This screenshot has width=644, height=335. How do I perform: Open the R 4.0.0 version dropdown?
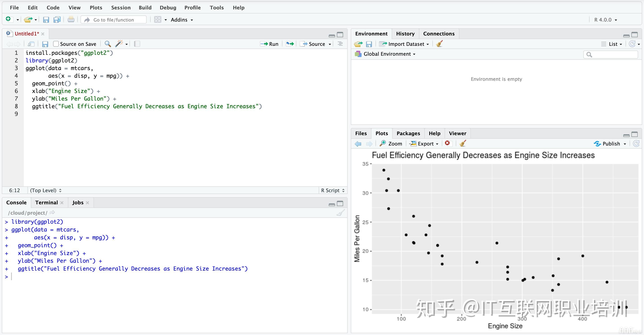point(606,20)
